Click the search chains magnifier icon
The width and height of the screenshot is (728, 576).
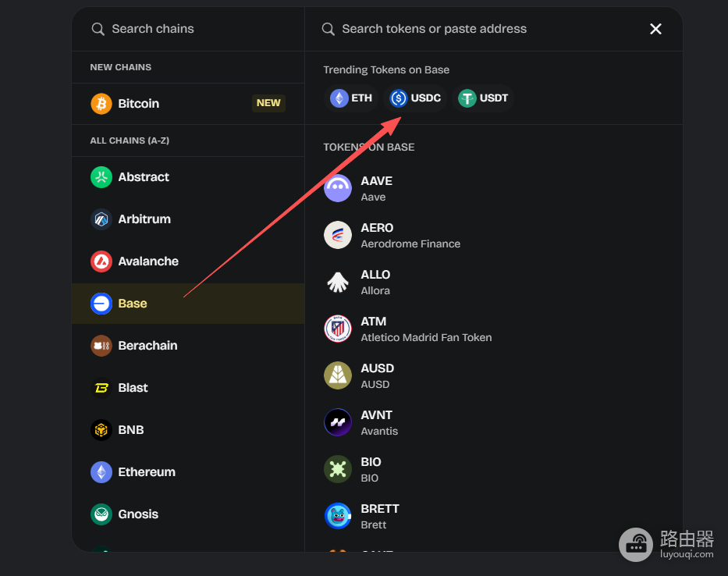[98, 29]
